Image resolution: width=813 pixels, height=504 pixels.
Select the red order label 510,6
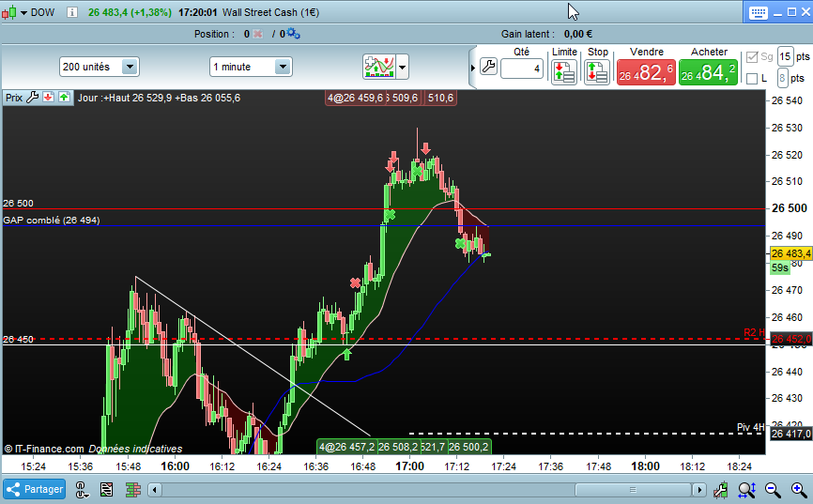(440, 98)
